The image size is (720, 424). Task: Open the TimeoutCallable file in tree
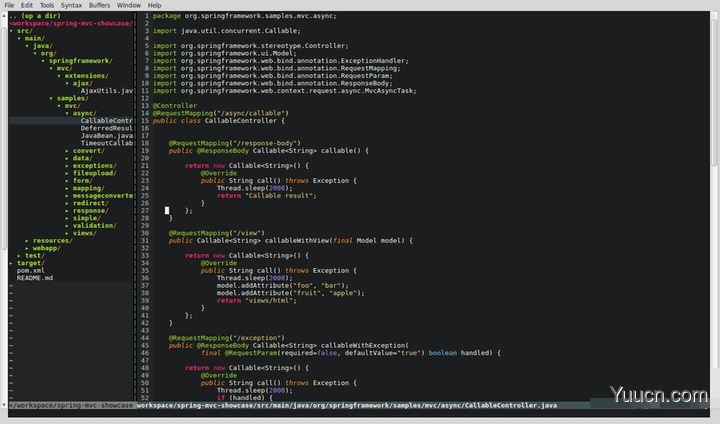[107, 143]
